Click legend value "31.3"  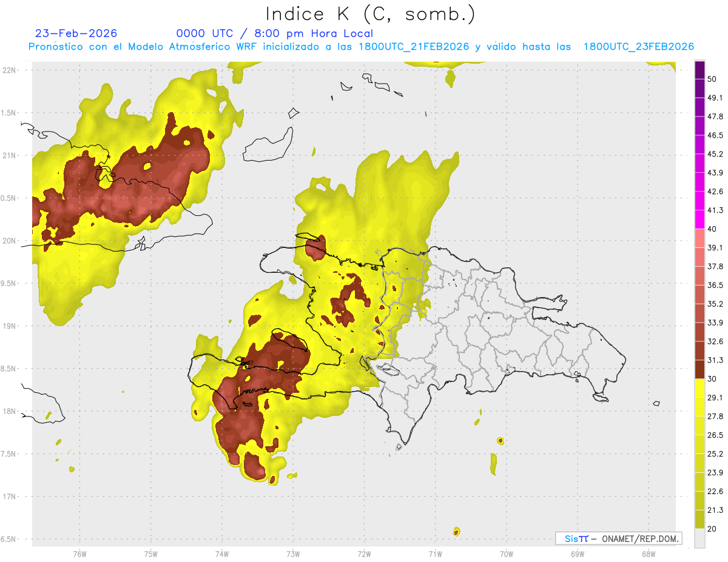715,360
